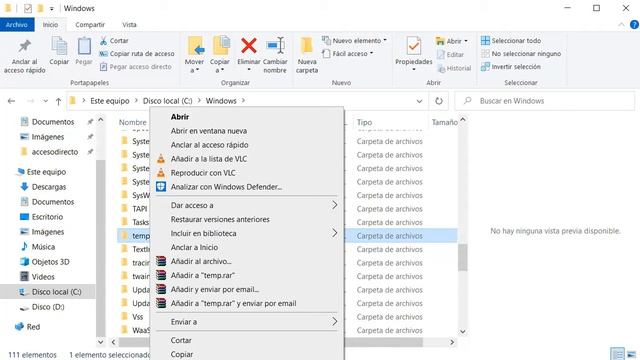
Task: Switch to the Compartir ribbon tab
Action: pyautogui.click(x=90, y=24)
